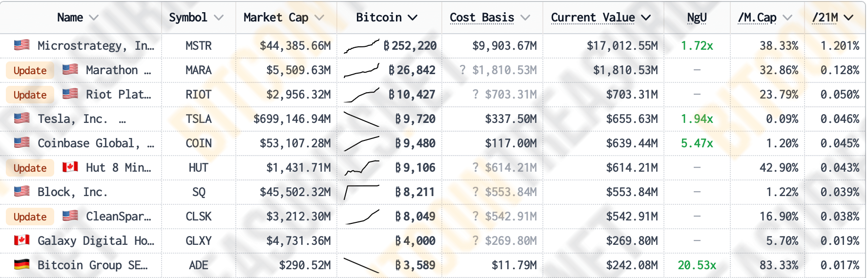Screen dimensions: 868x278
Task: Click the Canadian flag beside Galaxy Digital
Action: tap(21, 240)
